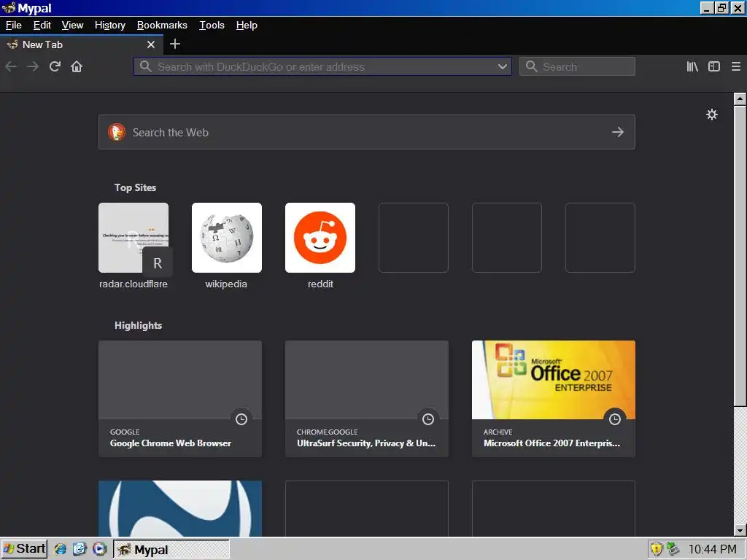Viewport: 747px width, 560px height.
Task: Select the New Tab tab
Action: pyautogui.click(x=81, y=44)
